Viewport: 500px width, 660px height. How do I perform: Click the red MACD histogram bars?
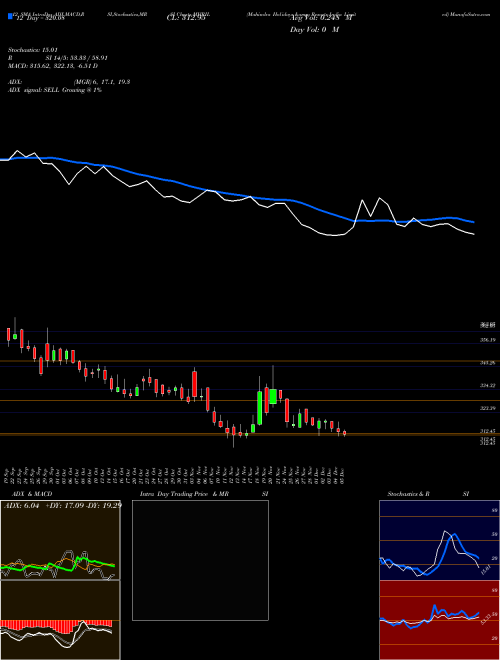[56, 626]
